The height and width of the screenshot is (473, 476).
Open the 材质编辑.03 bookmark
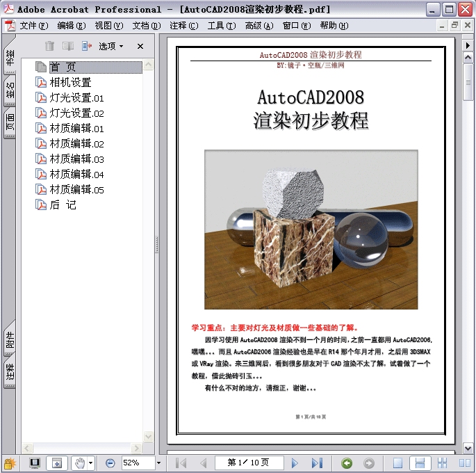(x=77, y=159)
